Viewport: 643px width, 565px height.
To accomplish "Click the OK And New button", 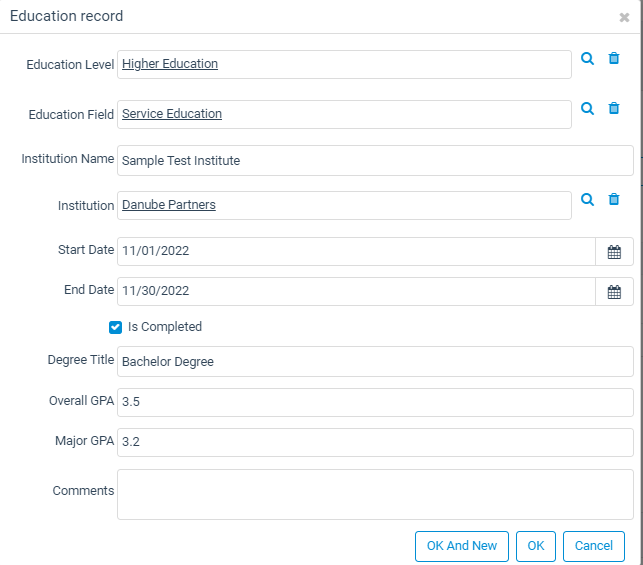I will click(462, 546).
